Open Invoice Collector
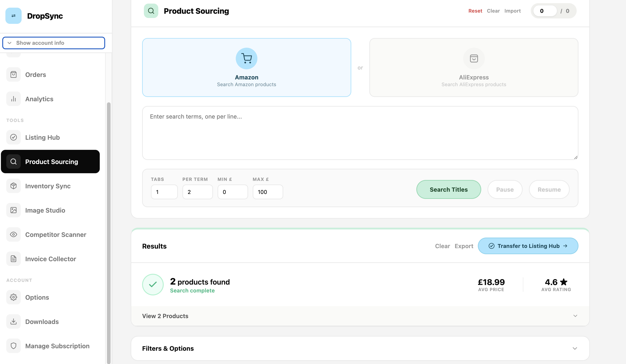The image size is (626, 364). pos(50,259)
